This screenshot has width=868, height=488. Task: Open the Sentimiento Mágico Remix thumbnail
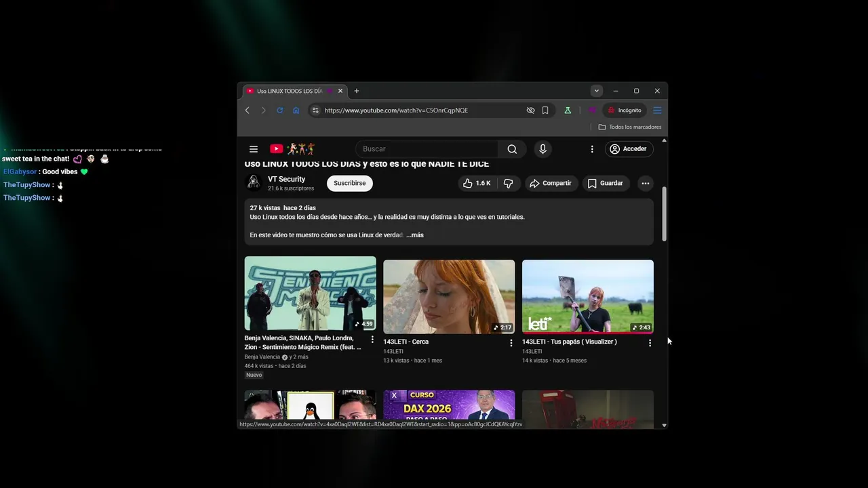[311, 293]
